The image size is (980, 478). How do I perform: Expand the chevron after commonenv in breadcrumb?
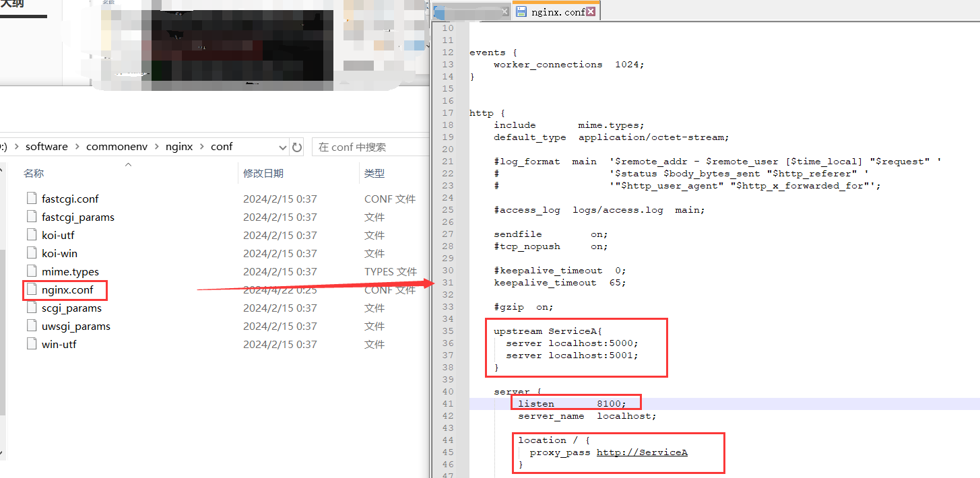tap(156, 147)
